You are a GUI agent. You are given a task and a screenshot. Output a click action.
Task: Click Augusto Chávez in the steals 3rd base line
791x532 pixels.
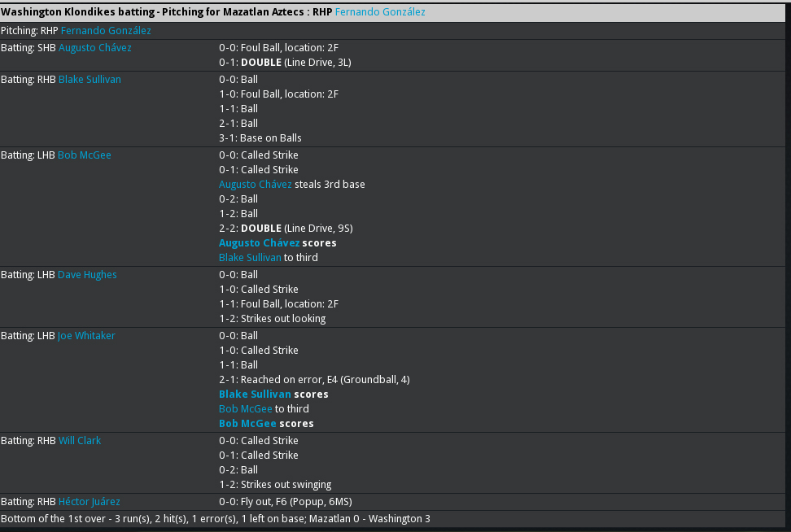tap(255, 185)
